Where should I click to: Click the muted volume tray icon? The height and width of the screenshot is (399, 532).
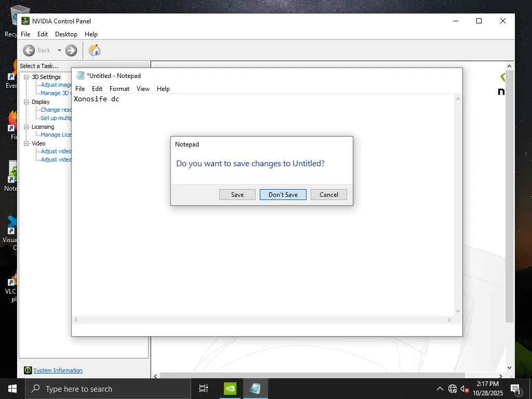[464, 389]
